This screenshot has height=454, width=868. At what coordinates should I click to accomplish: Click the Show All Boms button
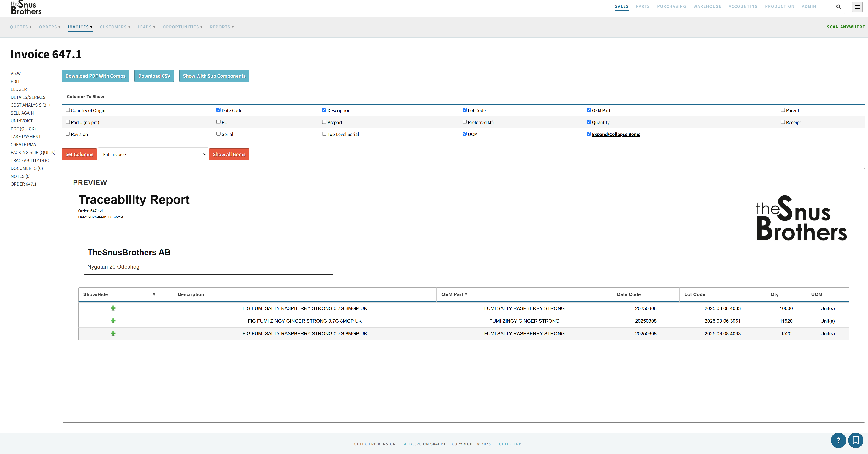pos(229,154)
